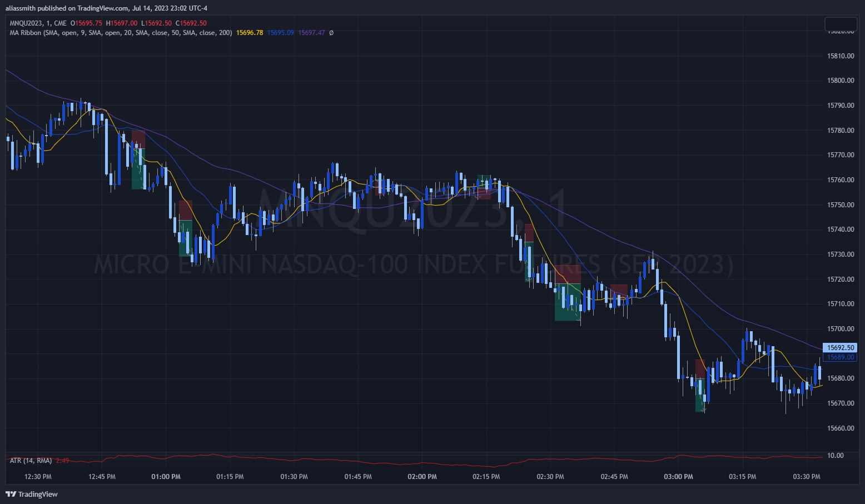Screen dimensions: 865x504
Task: Click the Open value 15695.75 in legend
Action: point(86,23)
